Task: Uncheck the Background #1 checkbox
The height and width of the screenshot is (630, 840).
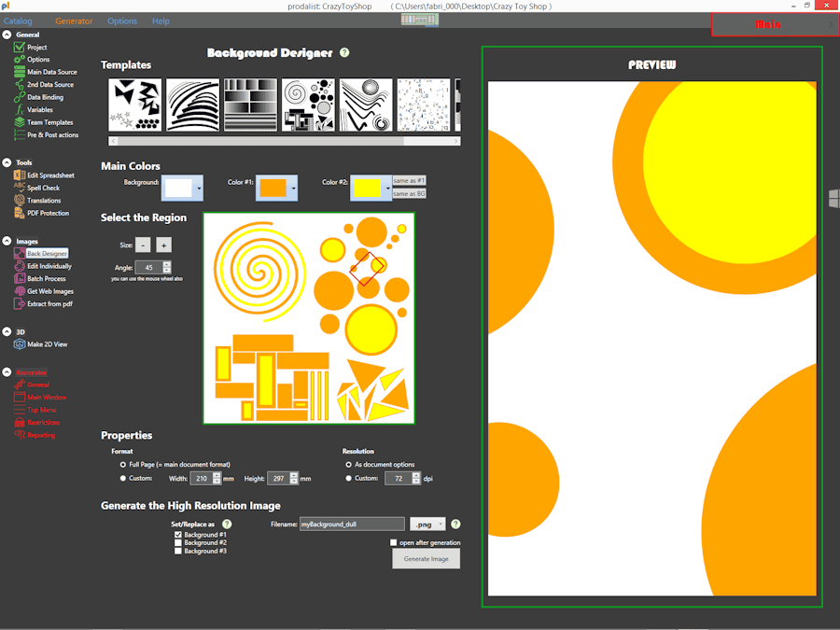Action: [178, 535]
